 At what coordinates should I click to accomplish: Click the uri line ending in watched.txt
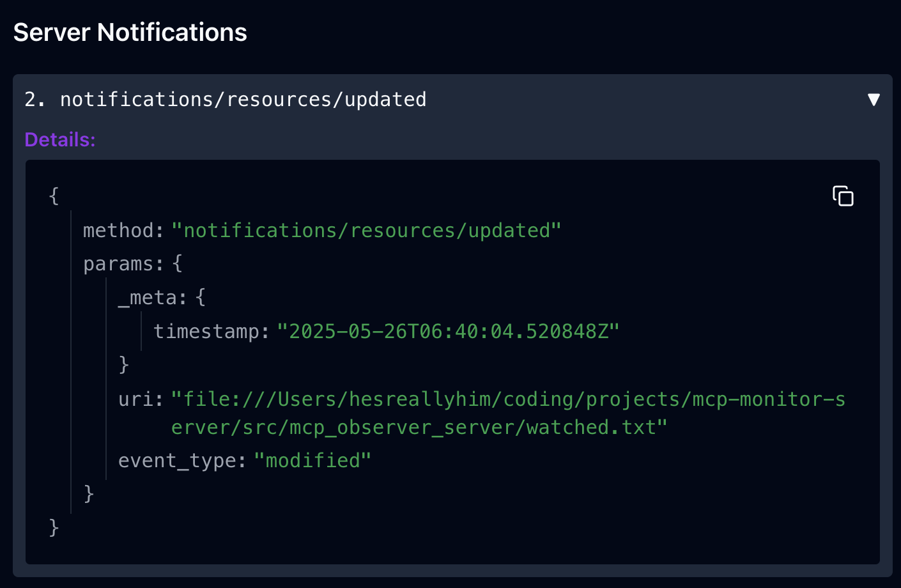[419, 428]
